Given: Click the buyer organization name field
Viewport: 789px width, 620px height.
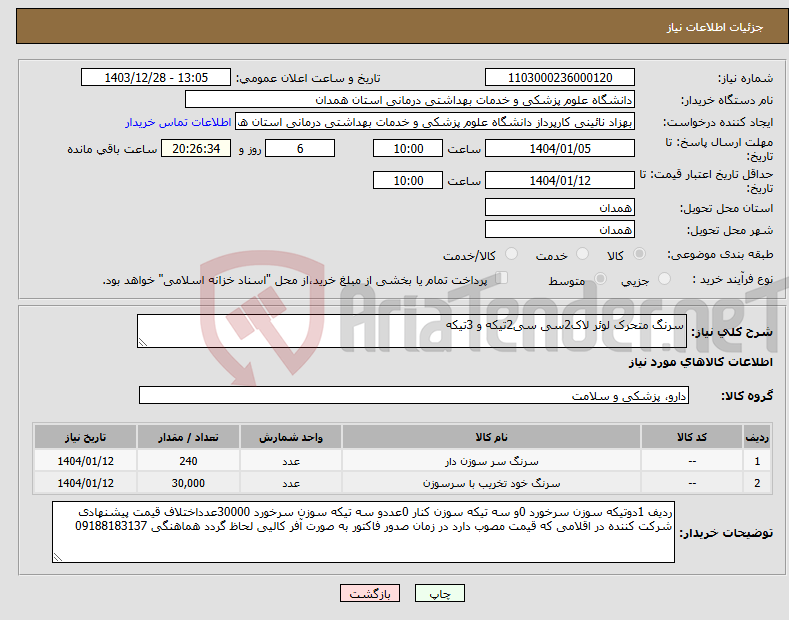Looking at the screenshot, I should click(x=410, y=100).
